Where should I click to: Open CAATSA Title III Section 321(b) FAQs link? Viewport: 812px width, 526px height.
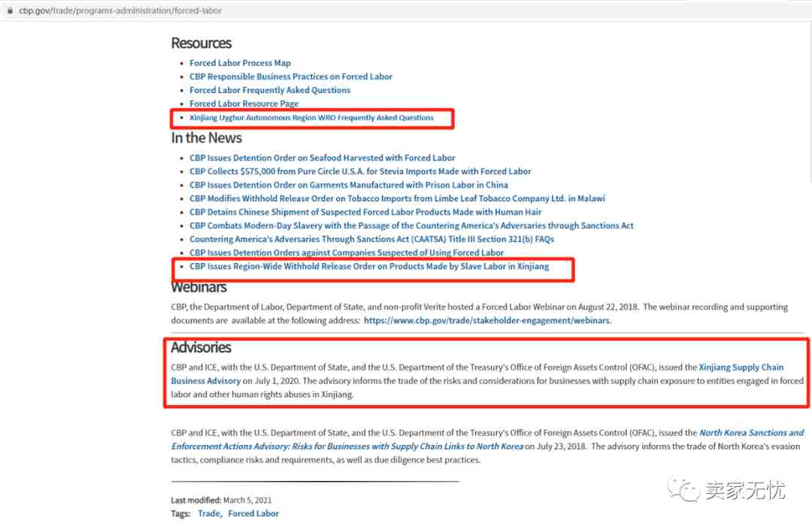371,239
